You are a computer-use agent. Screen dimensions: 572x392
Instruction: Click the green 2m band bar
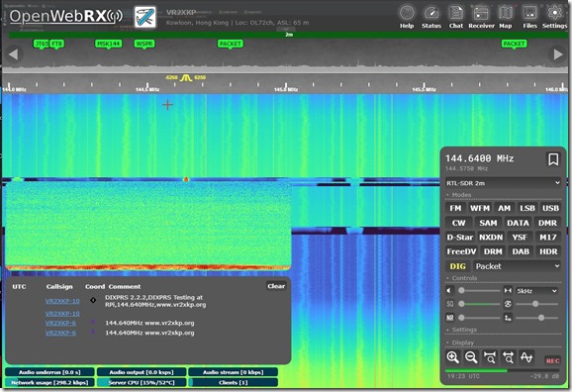tap(288, 35)
